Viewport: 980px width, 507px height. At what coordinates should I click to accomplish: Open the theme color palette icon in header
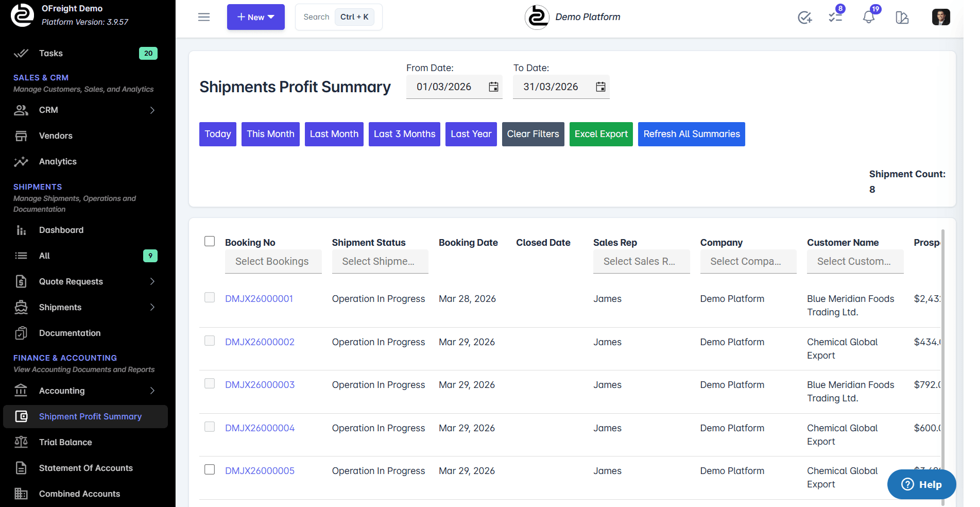point(902,17)
